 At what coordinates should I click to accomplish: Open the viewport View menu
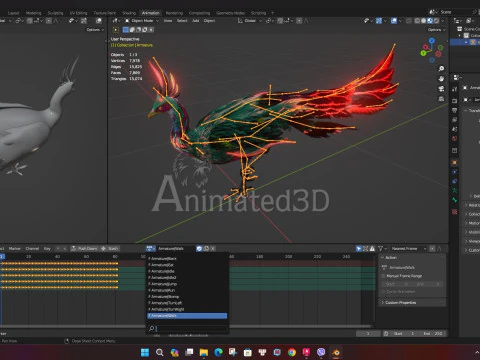point(168,21)
